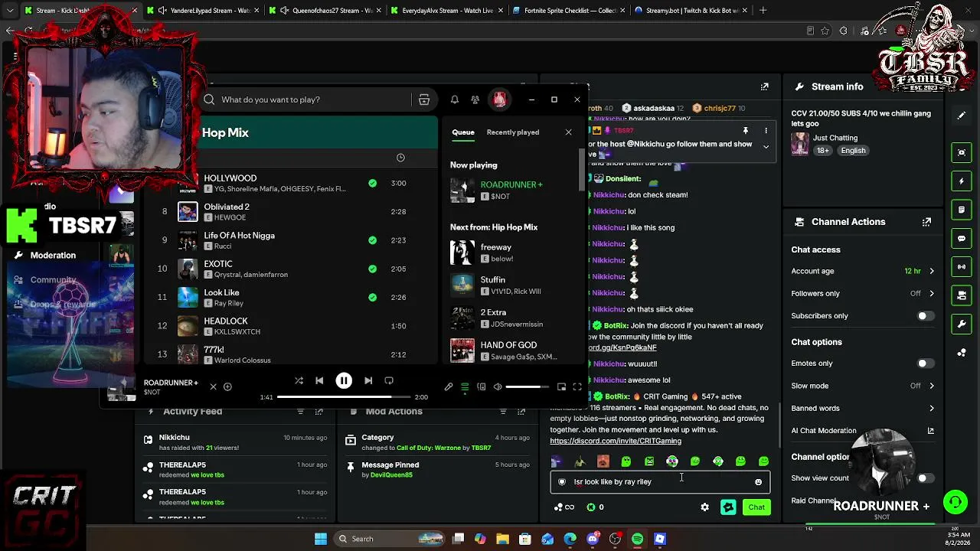Image resolution: width=980 pixels, height=551 pixels.
Task: Open the wrench tools sidebar icon
Action: click(x=962, y=324)
